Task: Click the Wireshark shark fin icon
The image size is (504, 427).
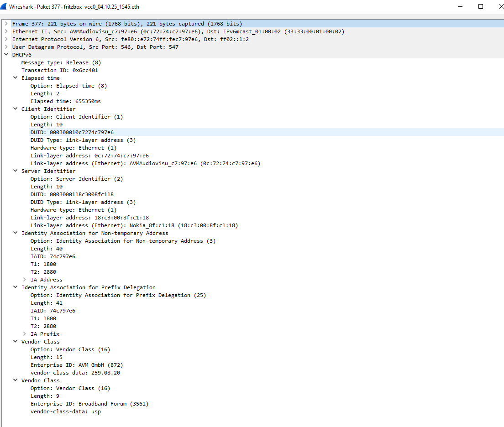Action: click(4, 6)
